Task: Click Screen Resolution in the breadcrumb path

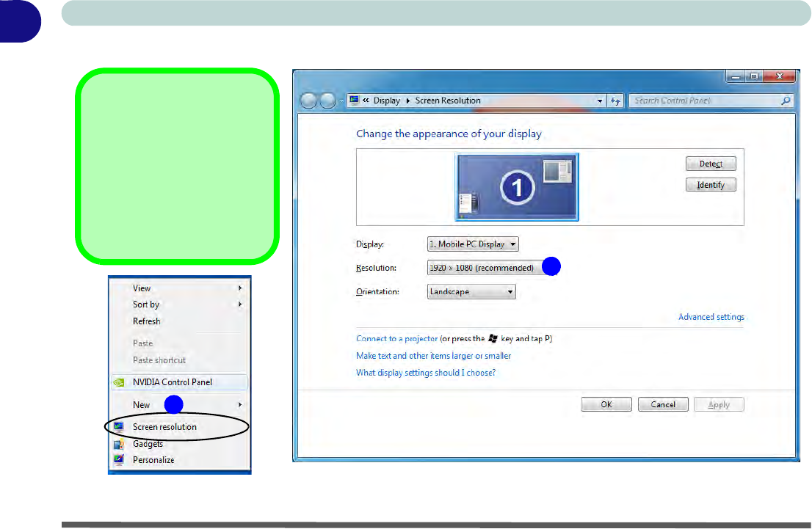Action: 448,101
